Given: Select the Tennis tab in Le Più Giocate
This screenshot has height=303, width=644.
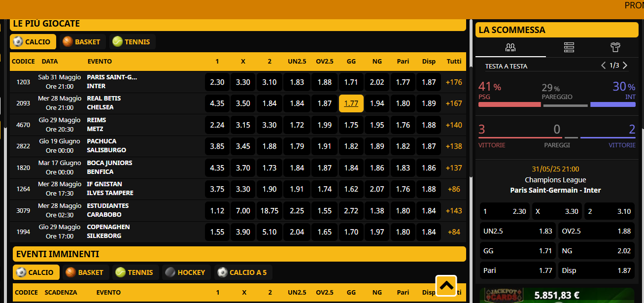Looking at the screenshot, I should pos(132,42).
